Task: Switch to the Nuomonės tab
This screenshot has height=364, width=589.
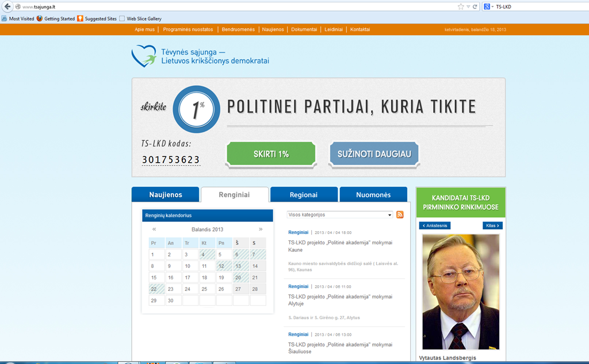Action: 373,195
